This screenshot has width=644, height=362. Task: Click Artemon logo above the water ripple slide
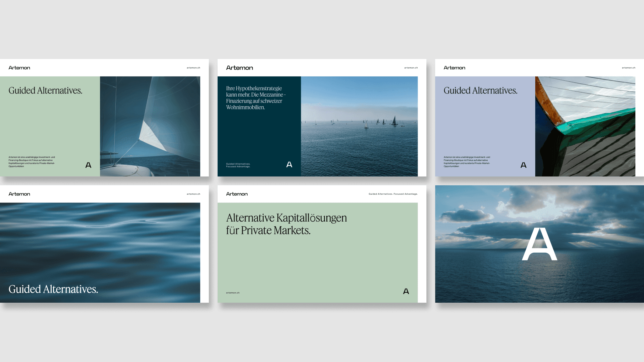[x=19, y=194]
